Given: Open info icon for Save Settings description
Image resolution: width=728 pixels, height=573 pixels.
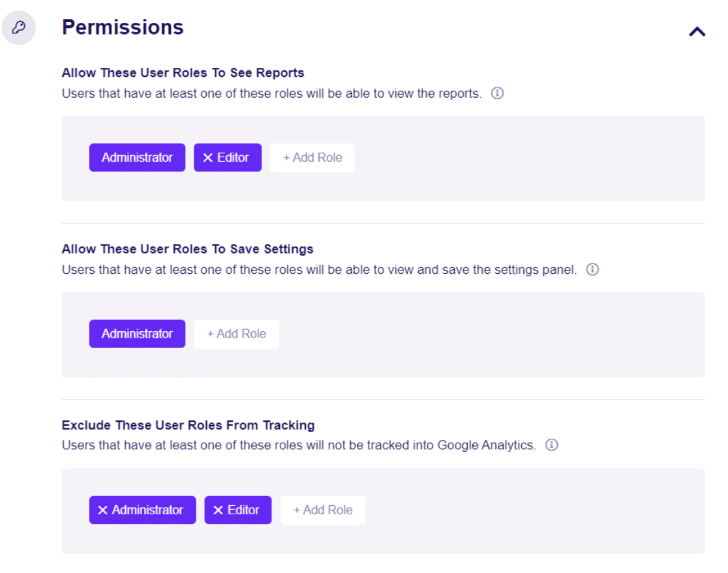Looking at the screenshot, I should click(592, 269).
